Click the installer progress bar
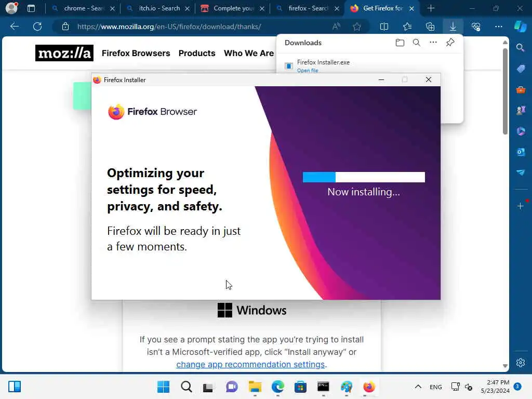 [x=364, y=177]
